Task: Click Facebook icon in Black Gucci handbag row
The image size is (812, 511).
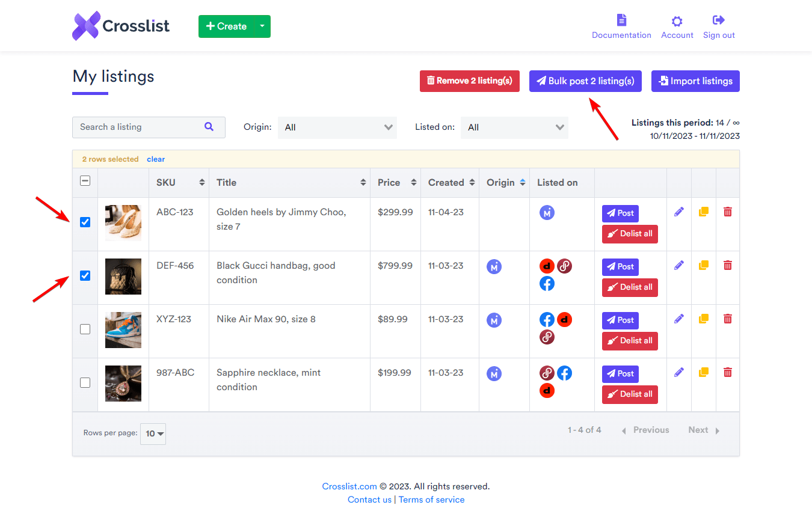Action: [x=547, y=284]
